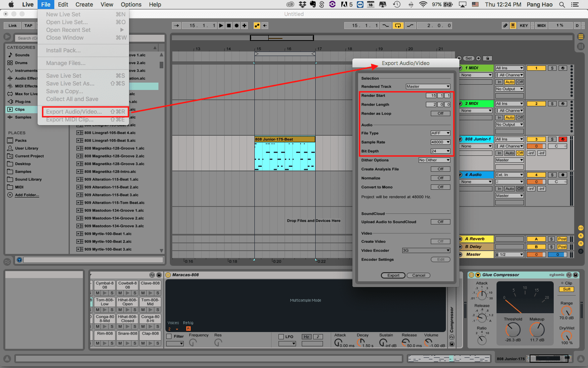Solo the 1 MIDI track
Viewport: 588px width, 368px height.
(x=552, y=68)
